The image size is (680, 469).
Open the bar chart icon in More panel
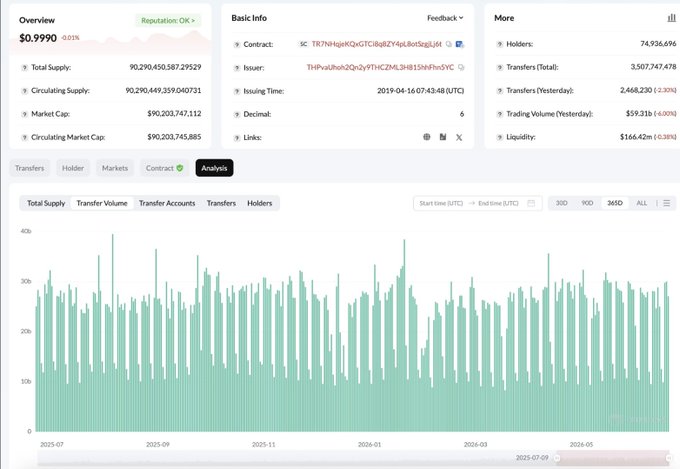coord(671,18)
